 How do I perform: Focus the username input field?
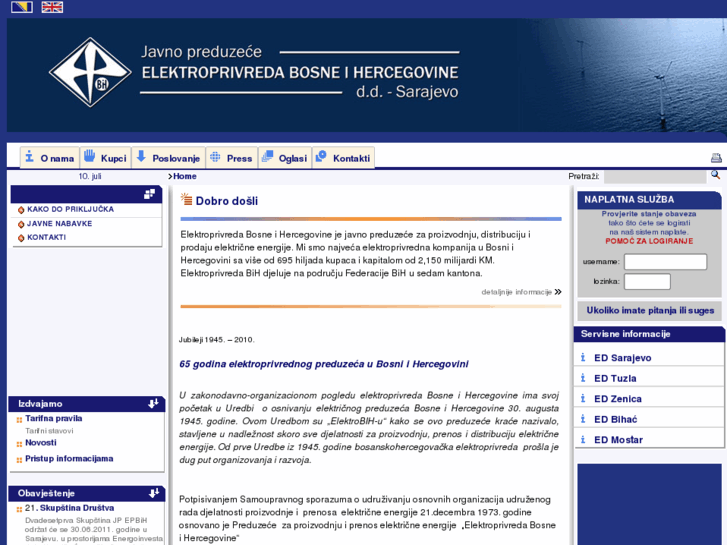click(665, 262)
